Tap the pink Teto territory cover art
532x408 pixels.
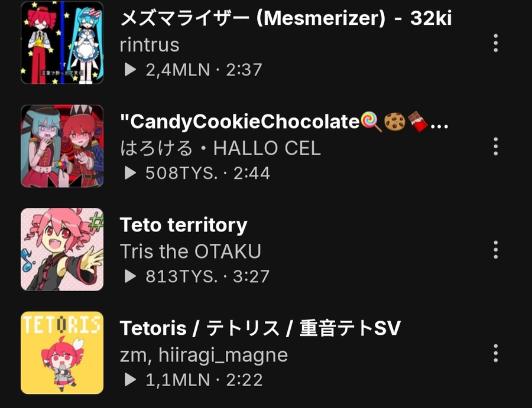coord(62,249)
